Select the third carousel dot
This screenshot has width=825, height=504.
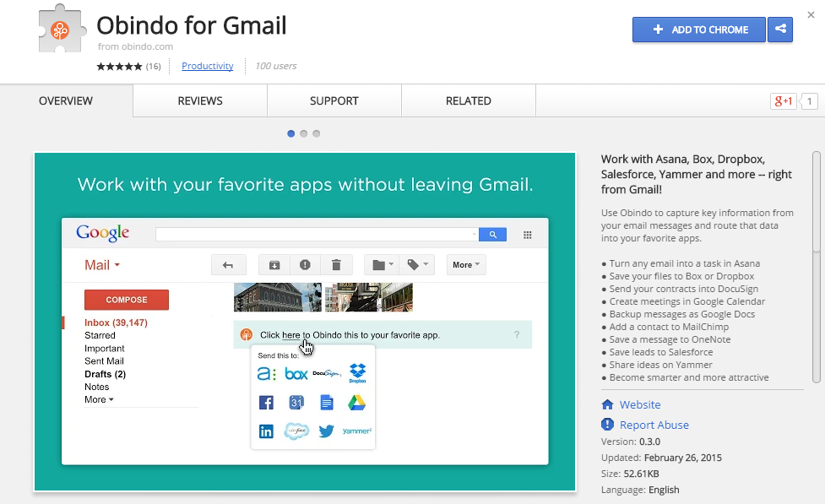coord(316,133)
